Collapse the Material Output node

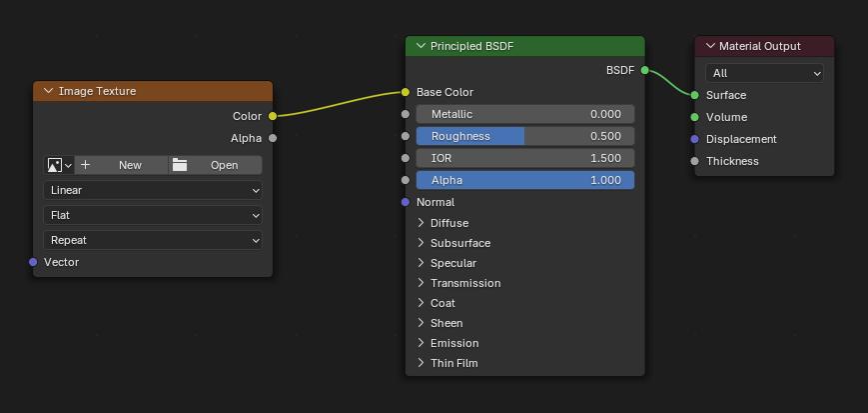click(709, 46)
